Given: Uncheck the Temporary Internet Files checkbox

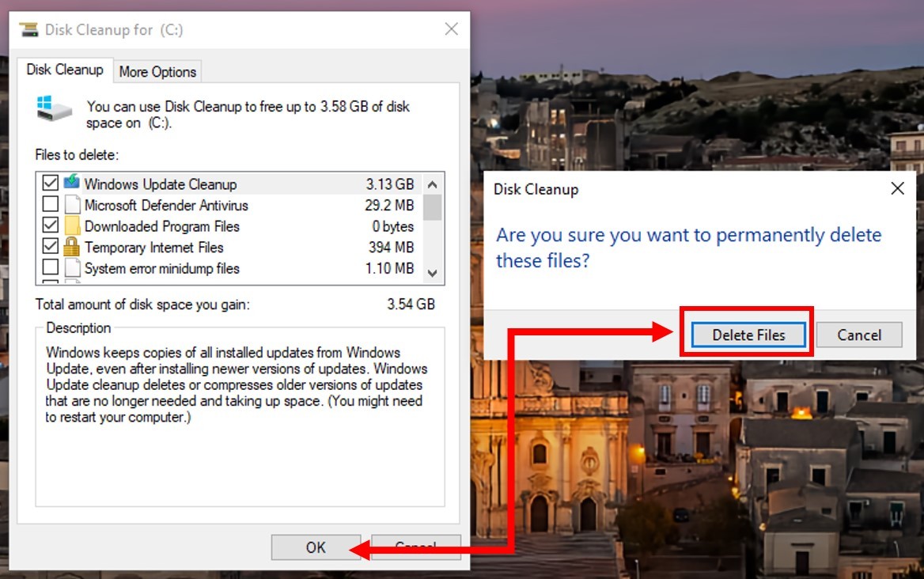Looking at the screenshot, I should [51, 246].
